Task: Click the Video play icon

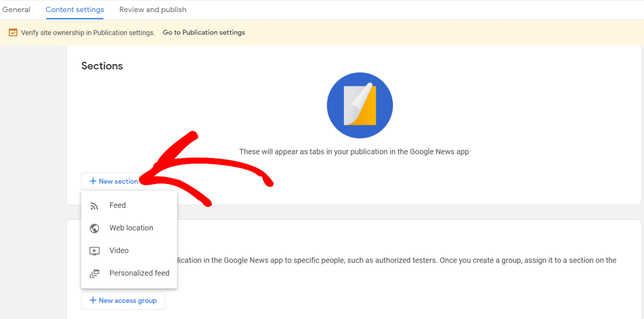Action: click(x=95, y=251)
